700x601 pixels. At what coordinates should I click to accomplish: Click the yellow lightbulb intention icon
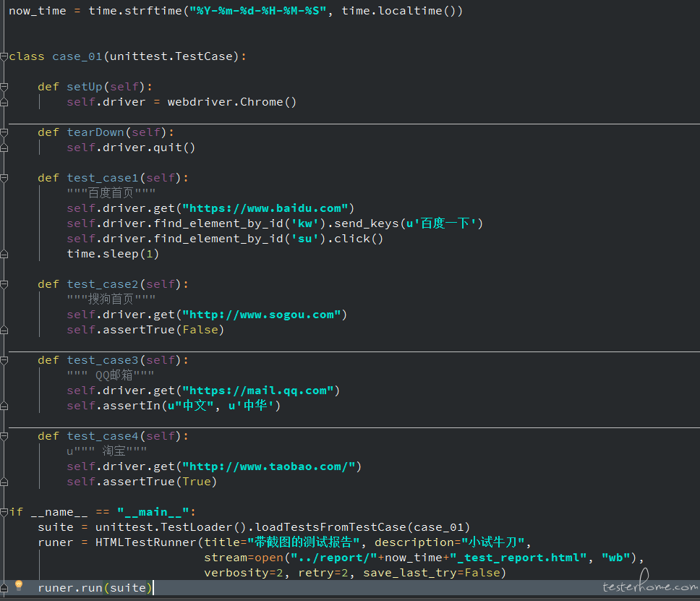coord(19,585)
